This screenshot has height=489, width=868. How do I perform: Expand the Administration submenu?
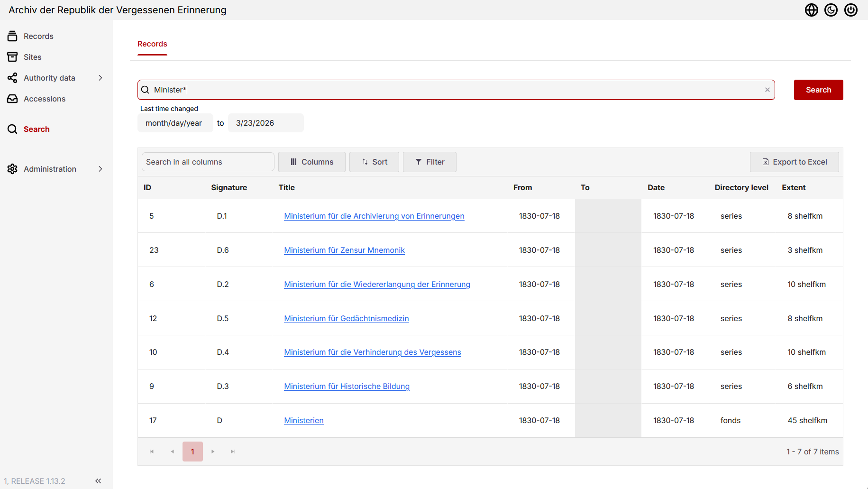click(x=100, y=169)
